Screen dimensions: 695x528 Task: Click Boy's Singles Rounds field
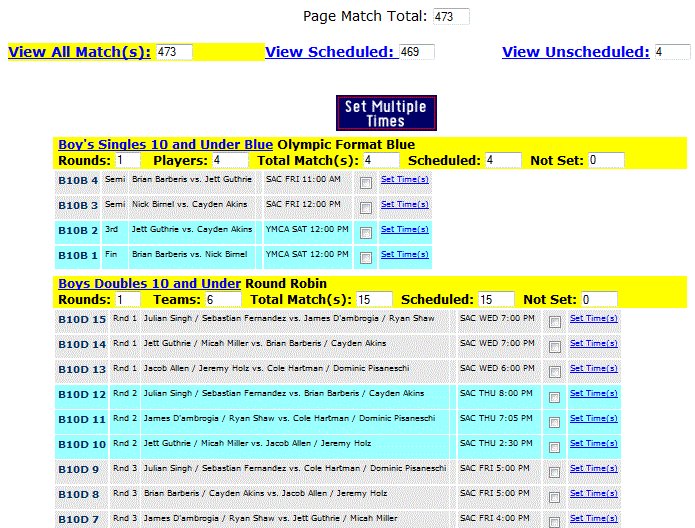tap(128, 160)
